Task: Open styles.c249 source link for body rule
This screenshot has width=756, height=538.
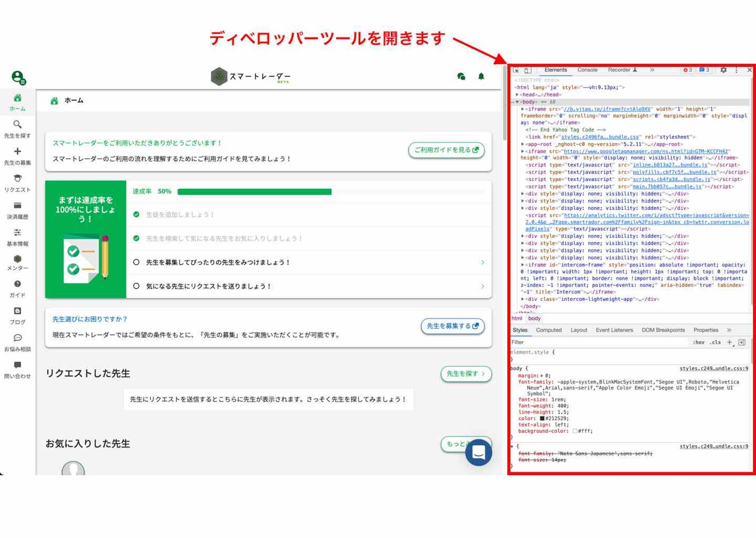Action: coord(714,369)
